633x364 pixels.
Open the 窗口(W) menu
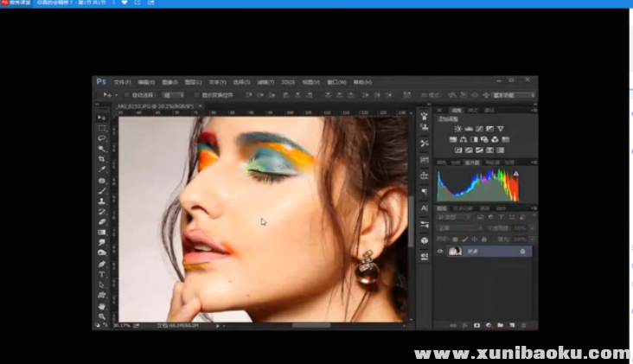click(336, 82)
